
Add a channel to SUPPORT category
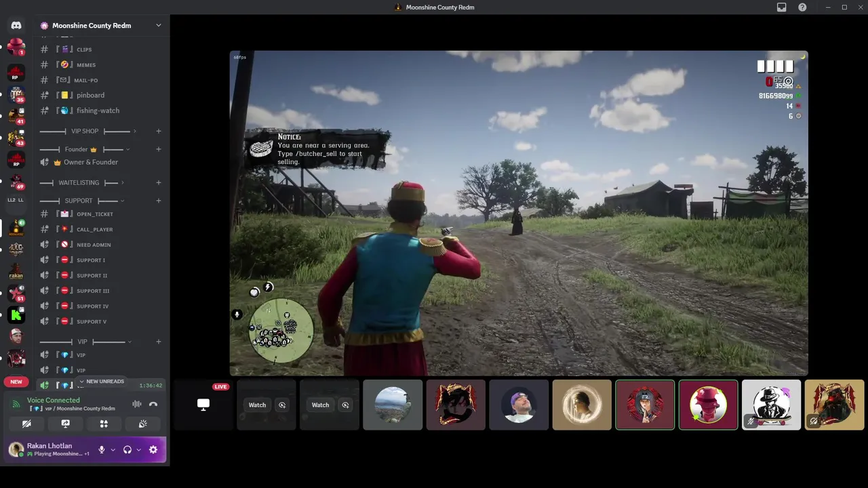tap(158, 201)
